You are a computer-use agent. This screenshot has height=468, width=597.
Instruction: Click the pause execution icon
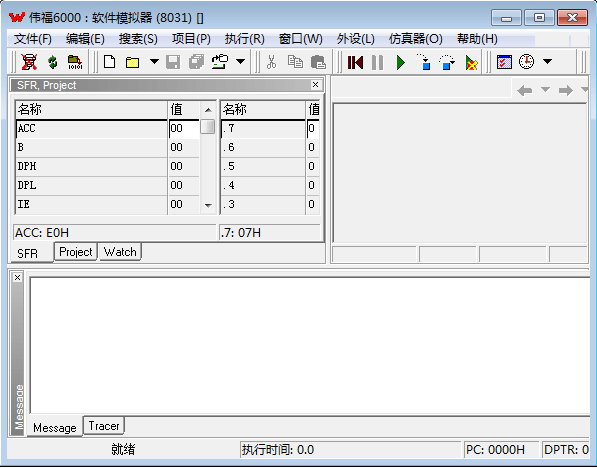(x=377, y=62)
